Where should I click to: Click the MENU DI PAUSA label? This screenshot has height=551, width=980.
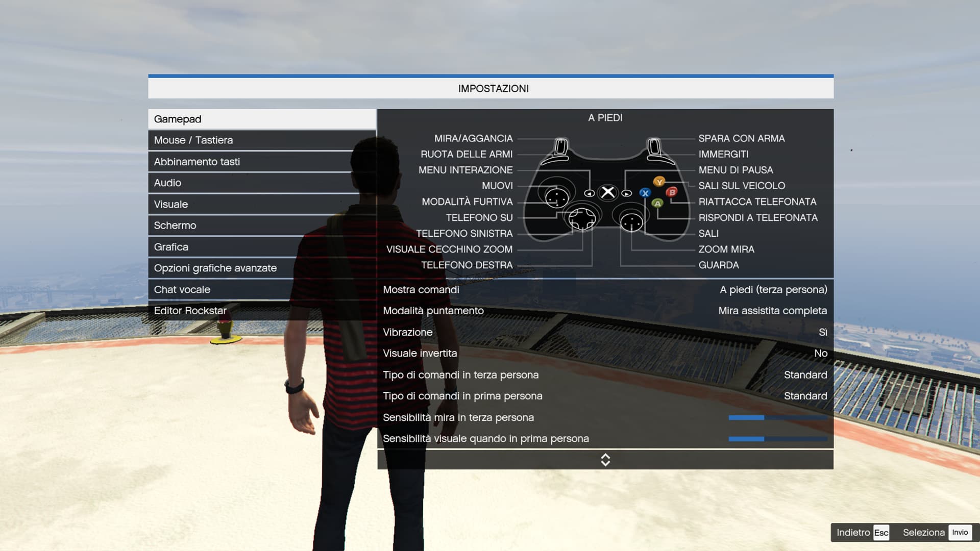[736, 170]
